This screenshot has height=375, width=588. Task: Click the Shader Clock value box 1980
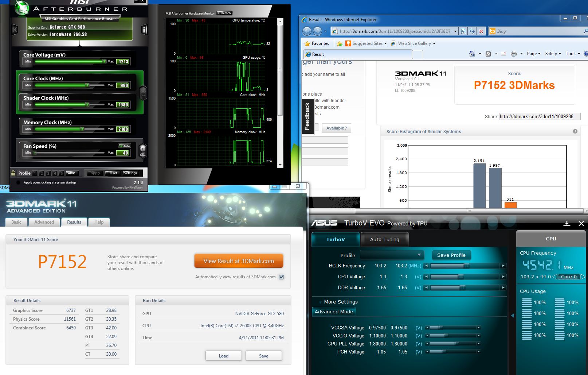coord(123,105)
